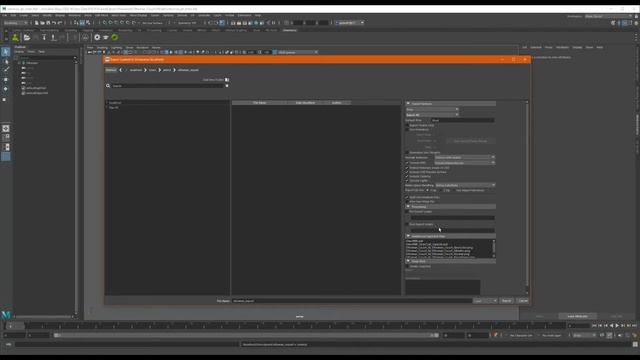Open the File menu in Maya

[4, 16]
